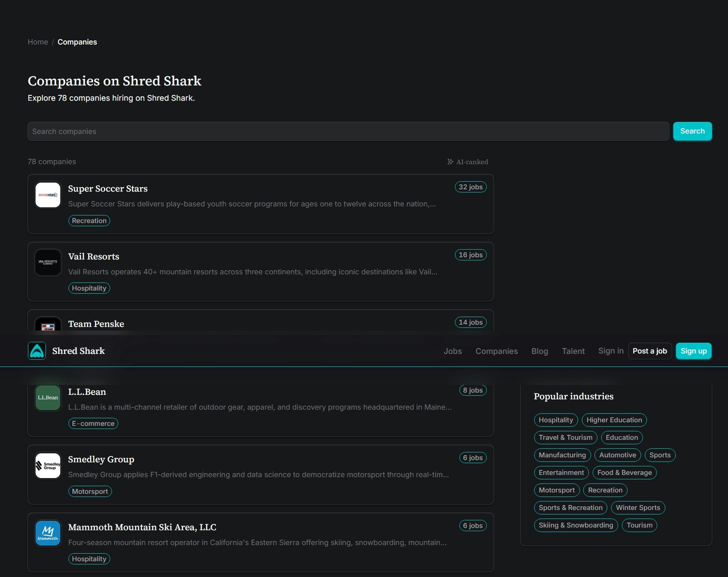728x577 pixels.
Task: Select Sports & Recreation industry chip
Action: [x=571, y=508]
